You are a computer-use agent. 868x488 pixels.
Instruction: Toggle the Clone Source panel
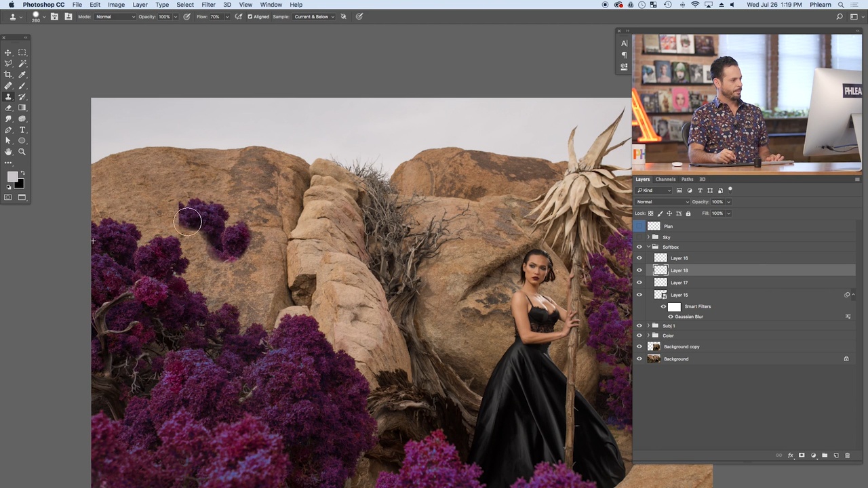68,16
